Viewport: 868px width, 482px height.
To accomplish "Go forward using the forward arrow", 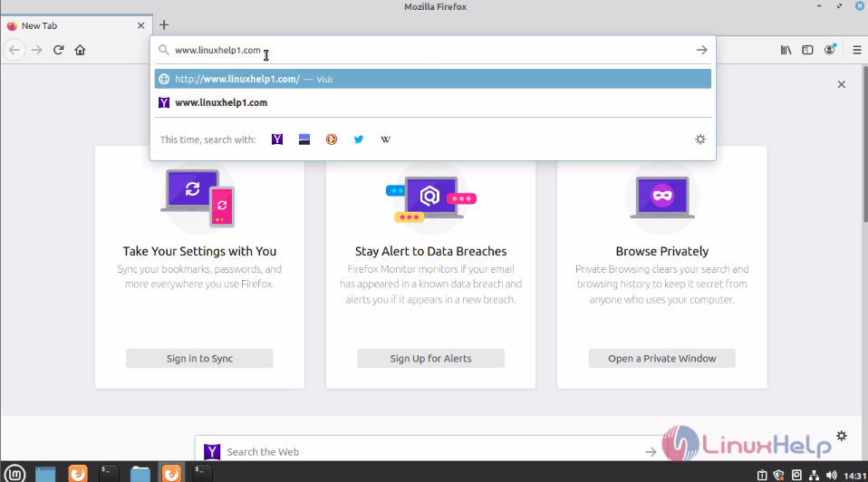I will click(x=36, y=50).
